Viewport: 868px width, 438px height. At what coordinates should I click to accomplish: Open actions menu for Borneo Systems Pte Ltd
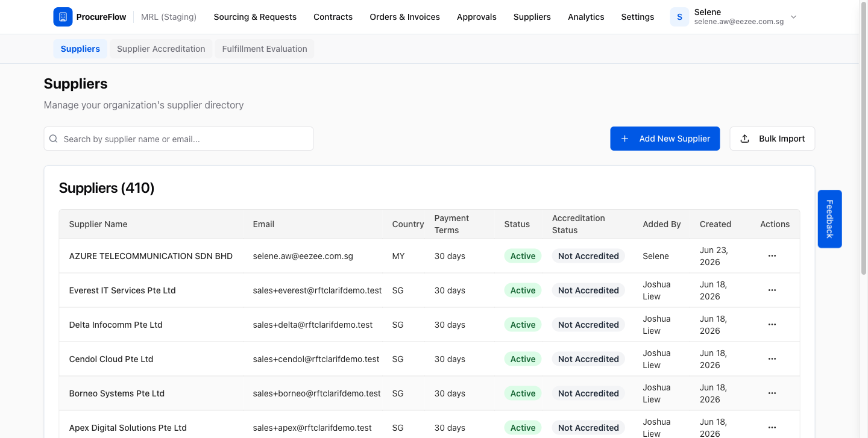pos(772,393)
